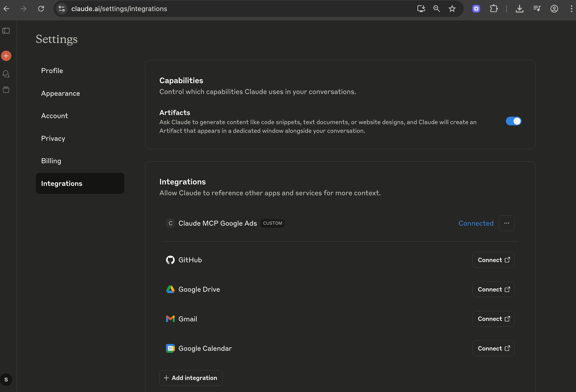This screenshot has height=392, width=576.
Task: Disable the Artifacts capability
Action: click(514, 121)
